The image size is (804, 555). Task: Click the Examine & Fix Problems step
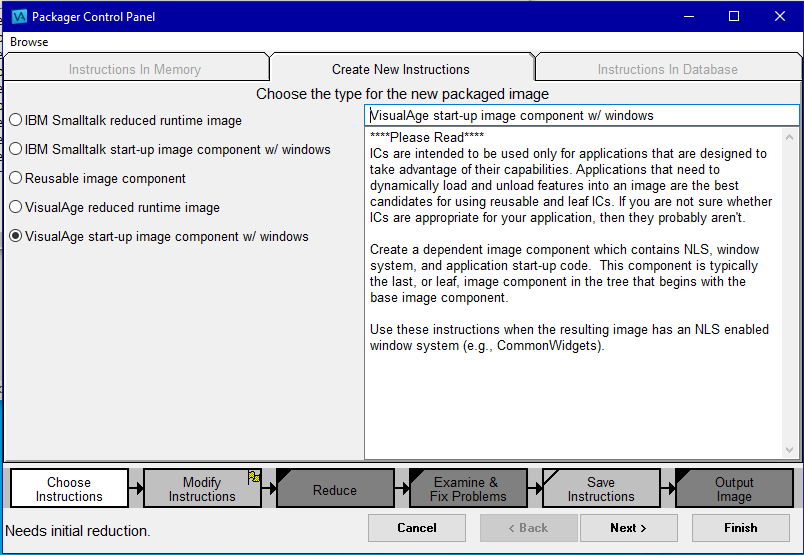click(467, 489)
